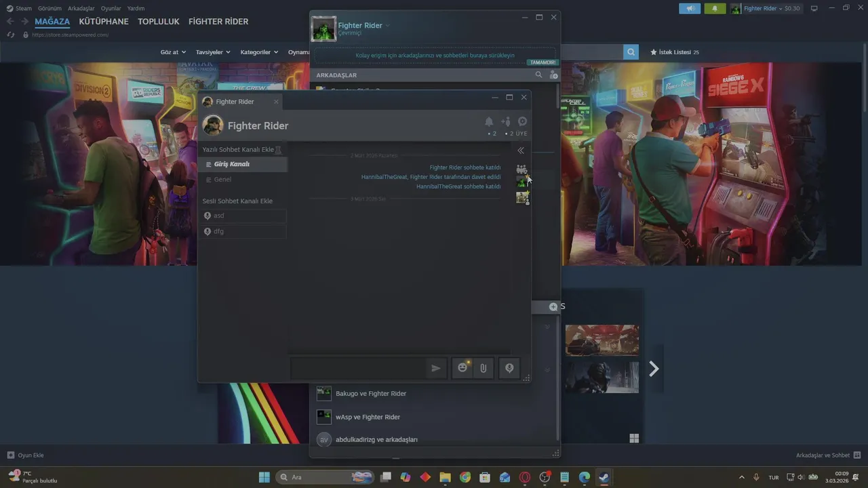Viewport: 868px width, 488px height.
Task: Click the Fighter Rider avatar in friends window
Action: (x=323, y=28)
